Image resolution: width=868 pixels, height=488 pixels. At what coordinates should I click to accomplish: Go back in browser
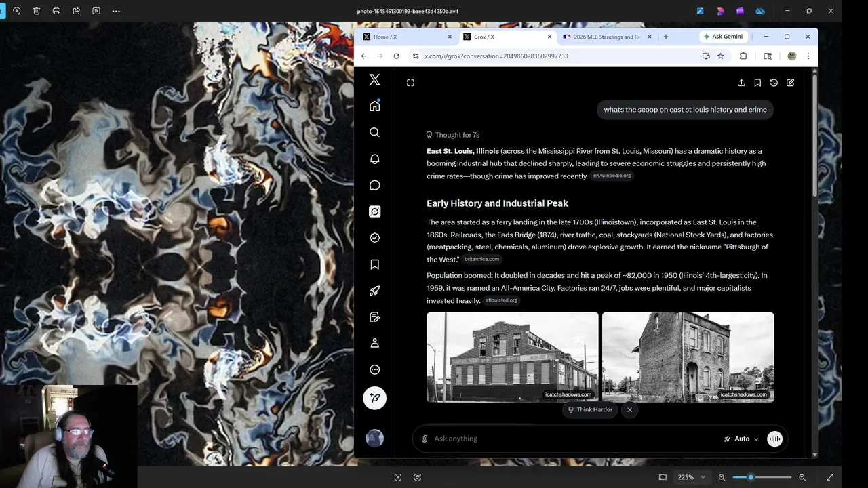(364, 56)
